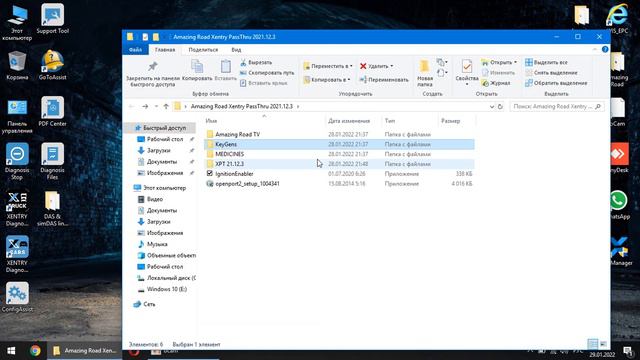Open the Переместить в dropdown
Screen dimensions: 640x360
pos(328,66)
